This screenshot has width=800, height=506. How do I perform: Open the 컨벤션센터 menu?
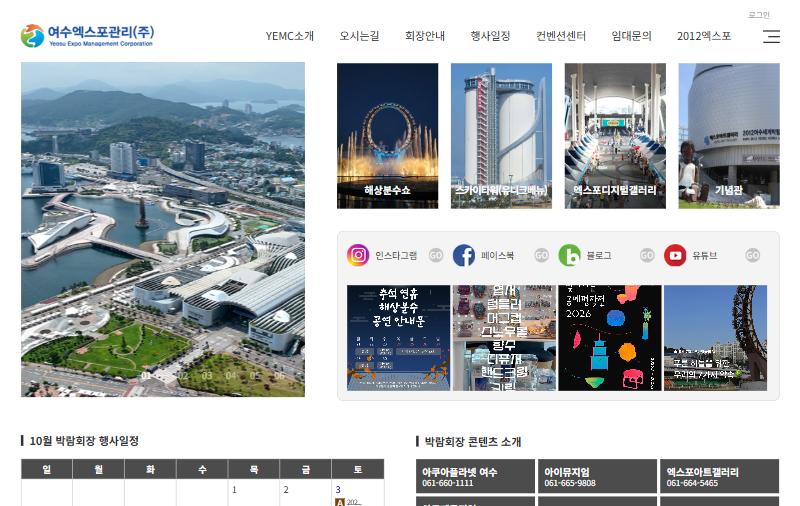(x=561, y=36)
